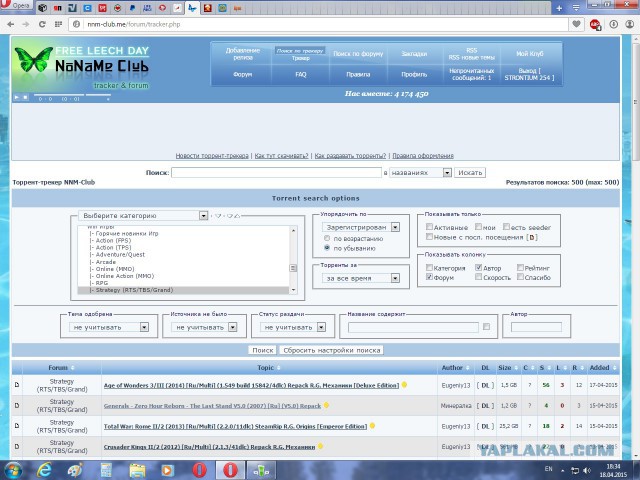Click the Искать search button
Viewport: 640px width, 480px height.
(470, 173)
